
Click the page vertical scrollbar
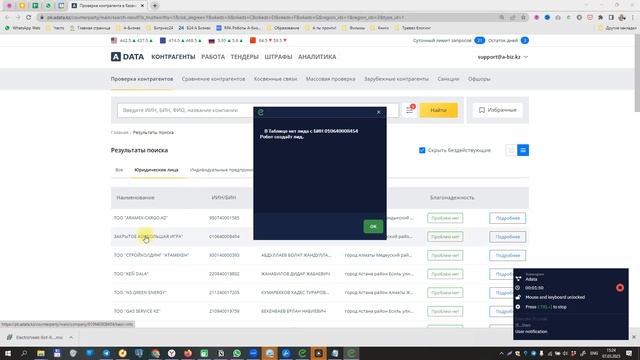[637, 73]
